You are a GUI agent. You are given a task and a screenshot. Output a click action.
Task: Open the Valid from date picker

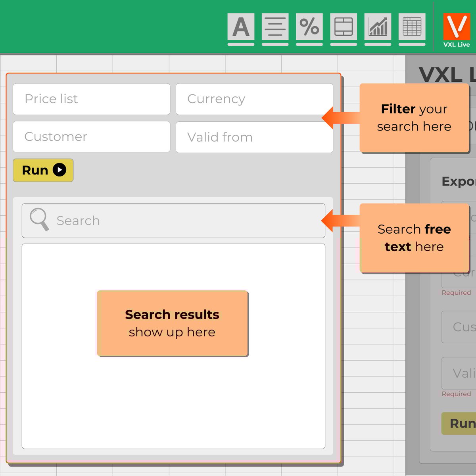[254, 137]
